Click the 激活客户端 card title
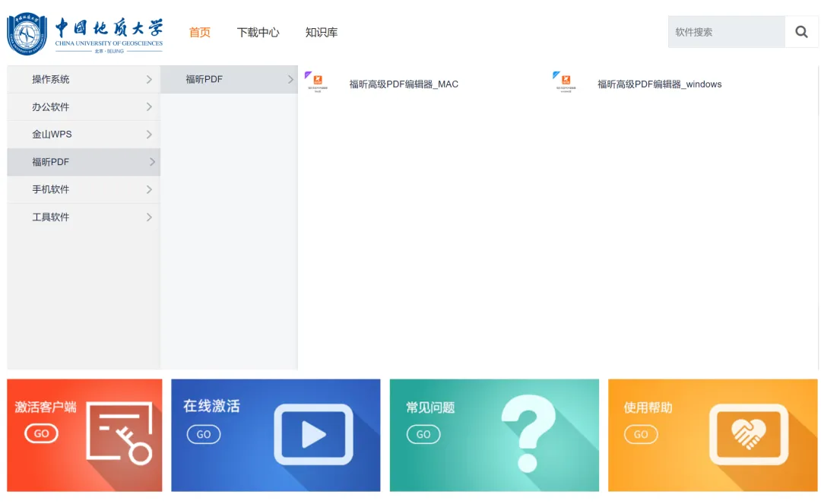This screenshot has height=504, width=821. point(46,407)
